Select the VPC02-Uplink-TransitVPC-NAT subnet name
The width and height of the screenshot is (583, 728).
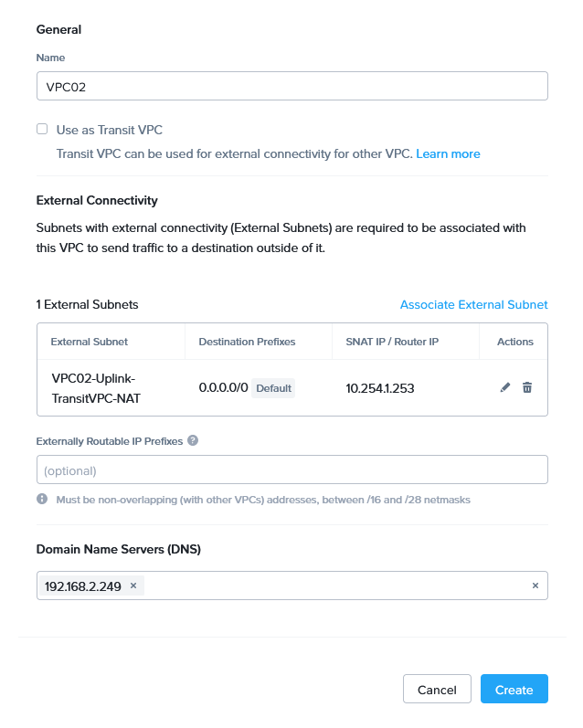pyautogui.click(x=95, y=387)
